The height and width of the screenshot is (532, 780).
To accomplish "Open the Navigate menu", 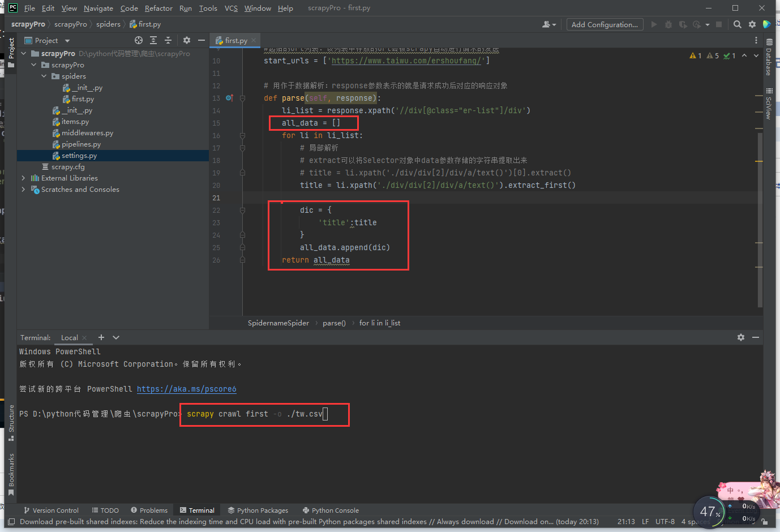I will click(x=98, y=8).
